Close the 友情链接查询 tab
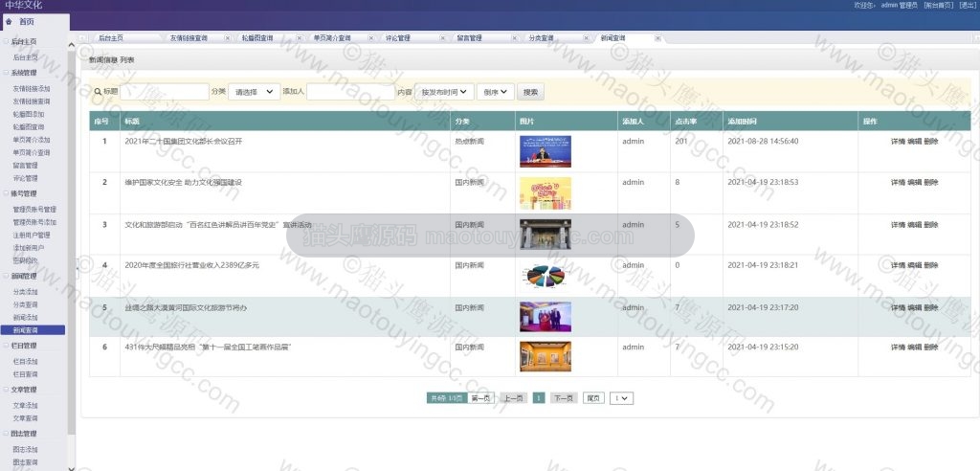This screenshot has width=980, height=471. [228, 38]
